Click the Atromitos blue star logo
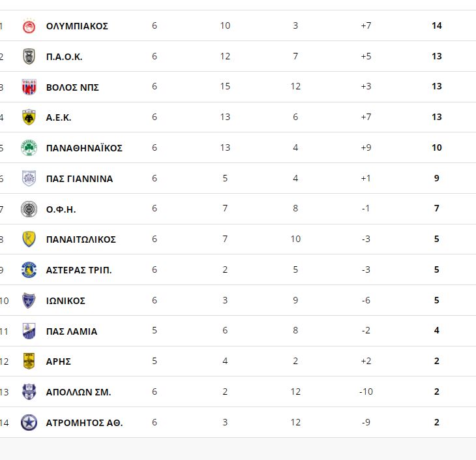 [x=29, y=423]
